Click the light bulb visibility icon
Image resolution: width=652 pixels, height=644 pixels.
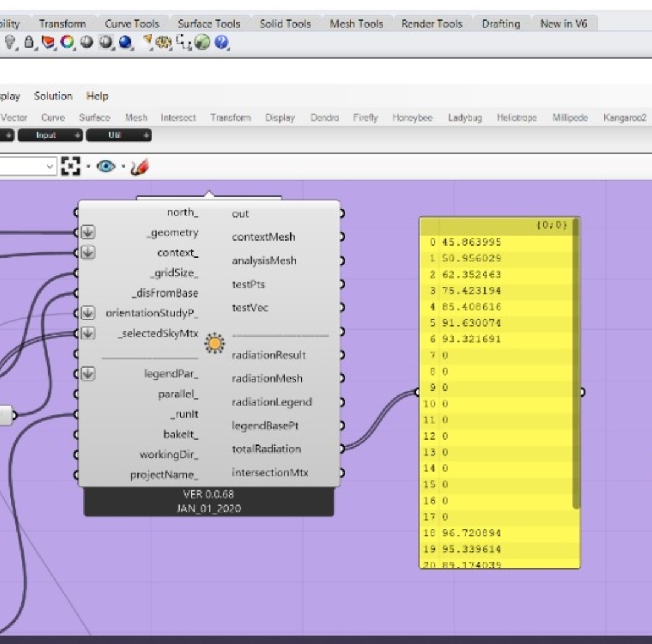click(10, 42)
